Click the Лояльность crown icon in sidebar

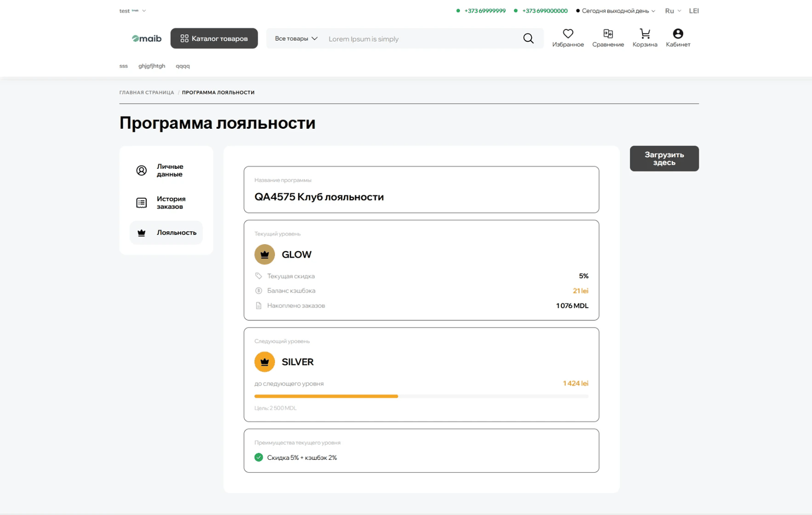click(x=142, y=233)
